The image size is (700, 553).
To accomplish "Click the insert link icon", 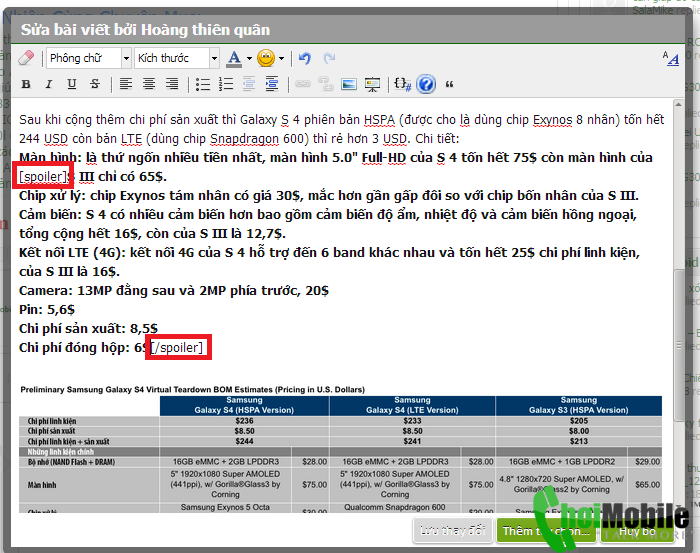I will pyautogui.click(x=303, y=84).
